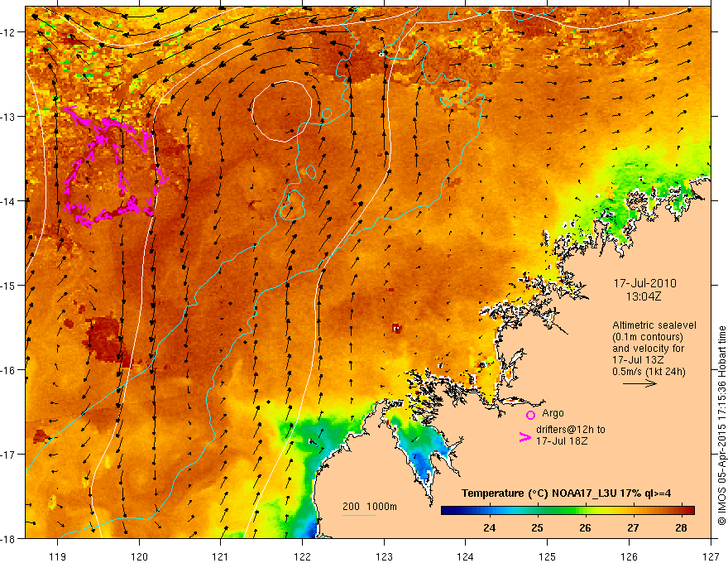Click the 'Altimetric sealevel' text

pyautogui.click(x=654, y=325)
